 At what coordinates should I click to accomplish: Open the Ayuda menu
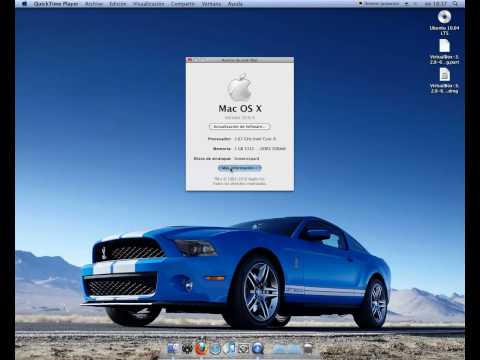click(235, 4)
